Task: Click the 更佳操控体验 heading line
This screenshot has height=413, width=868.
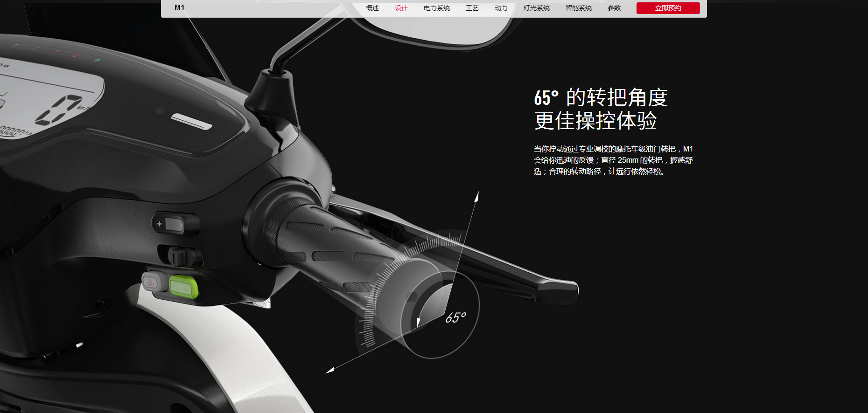Action: (x=595, y=121)
